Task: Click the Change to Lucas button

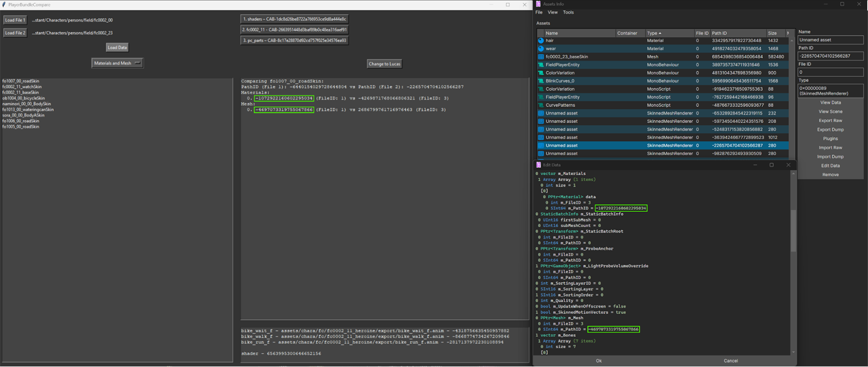Action: tap(384, 64)
